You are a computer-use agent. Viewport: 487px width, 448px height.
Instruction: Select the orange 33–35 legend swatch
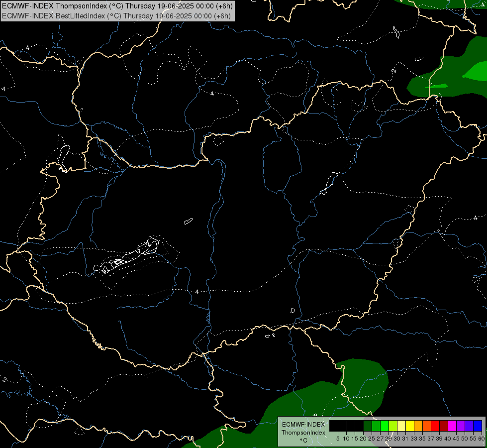point(418,426)
